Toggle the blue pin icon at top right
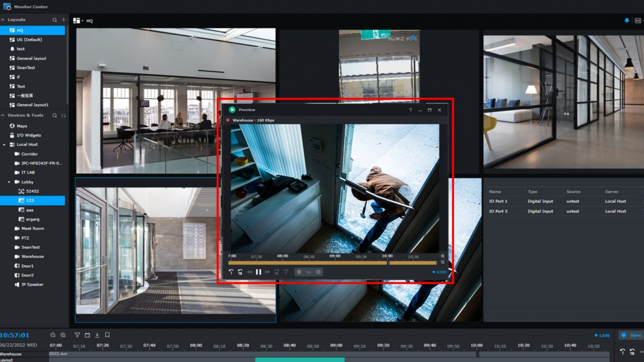 pyautogui.click(x=627, y=21)
